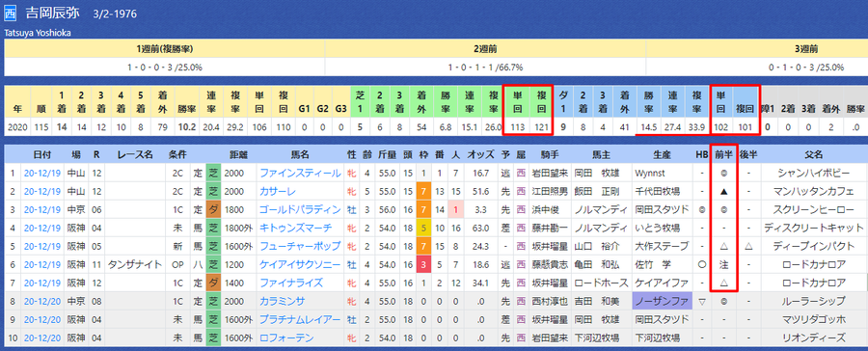Screen dimensions: 868x351
Task: Click the オッズ column header
Action: point(480,154)
